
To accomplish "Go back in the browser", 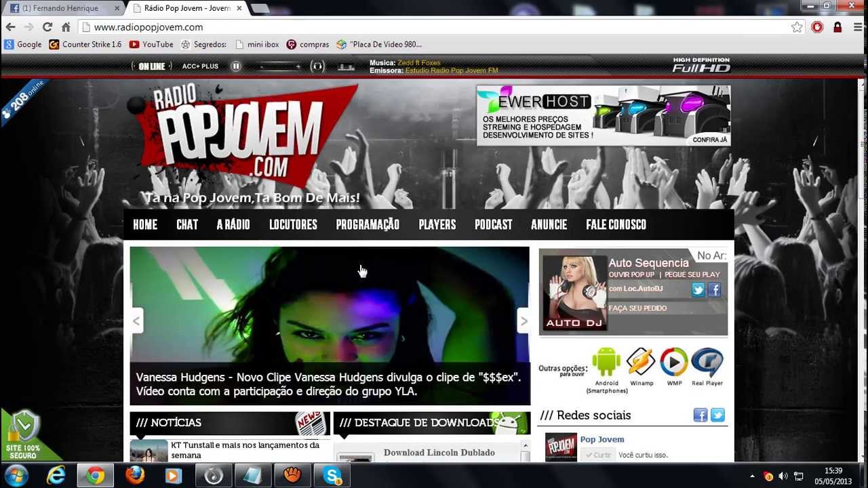I will [10, 27].
